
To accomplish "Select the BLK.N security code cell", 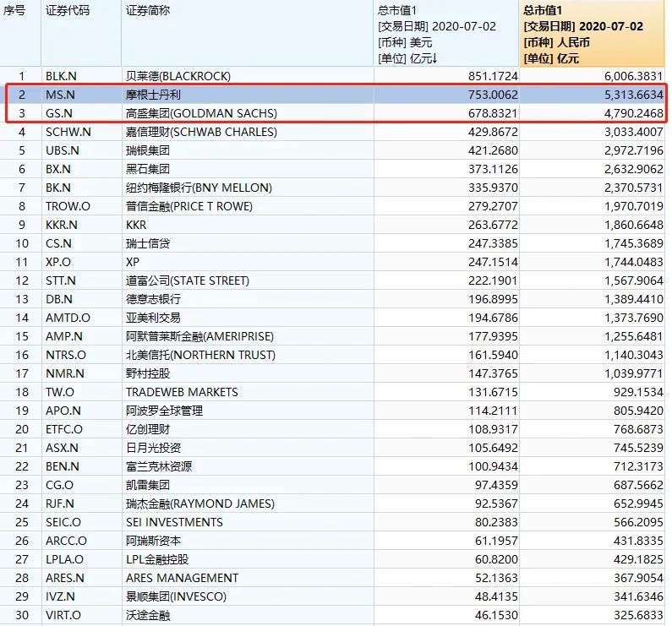I will point(62,76).
